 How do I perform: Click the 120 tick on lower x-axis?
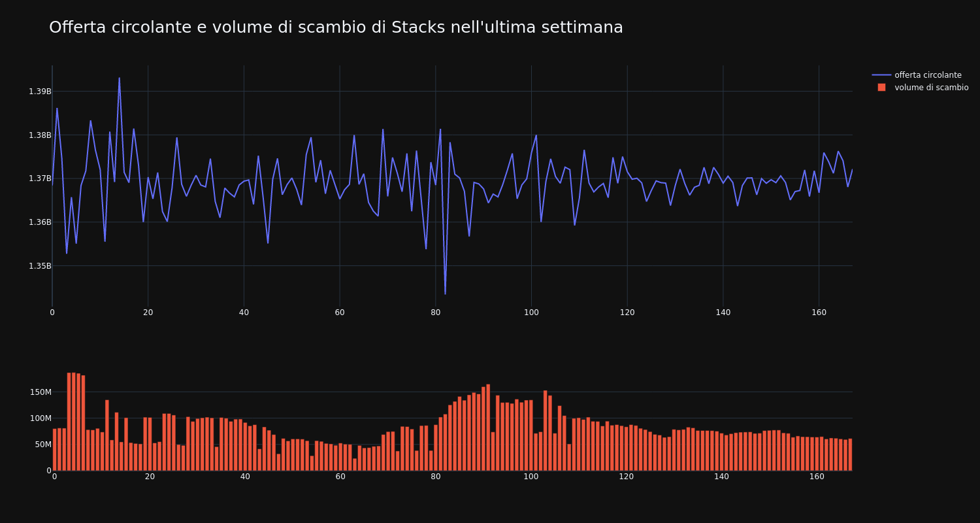click(627, 477)
